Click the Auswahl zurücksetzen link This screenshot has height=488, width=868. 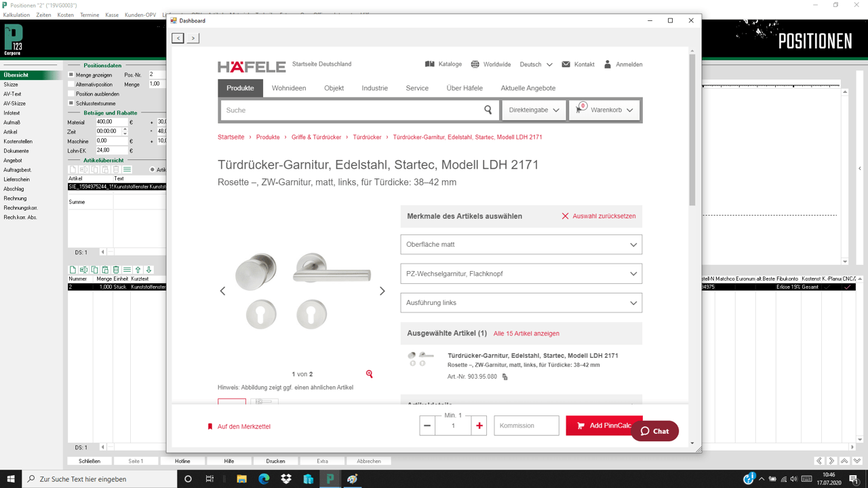pyautogui.click(x=598, y=216)
